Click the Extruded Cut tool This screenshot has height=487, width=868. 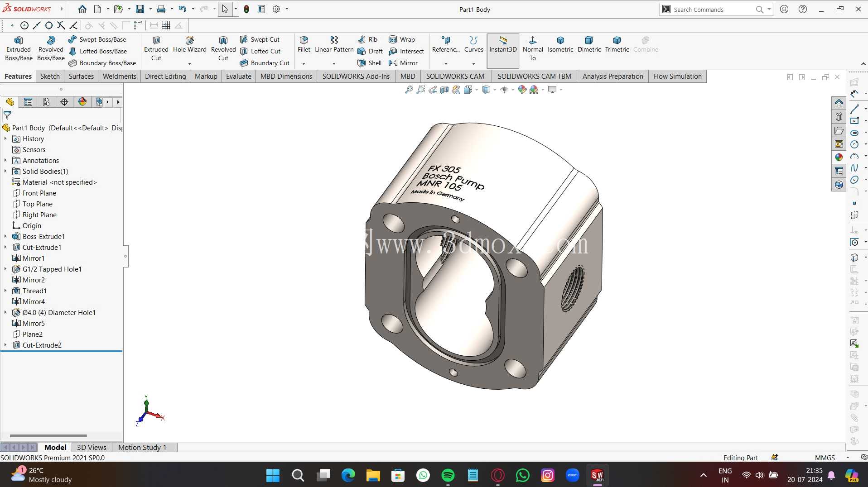(156, 48)
